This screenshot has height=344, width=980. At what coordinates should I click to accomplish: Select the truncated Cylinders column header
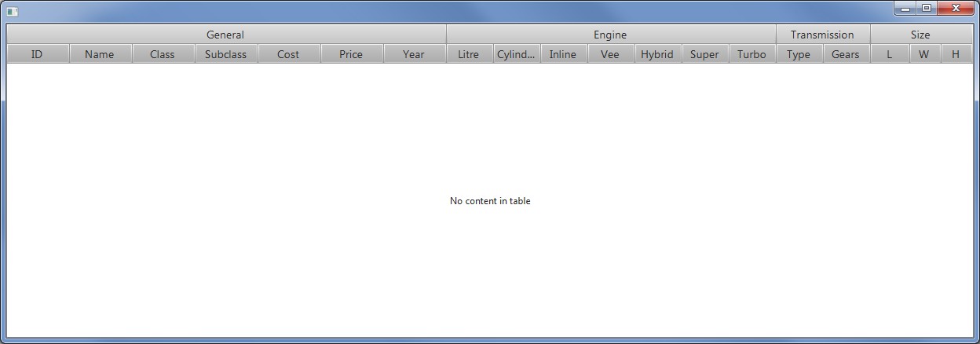tap(516, 54)
